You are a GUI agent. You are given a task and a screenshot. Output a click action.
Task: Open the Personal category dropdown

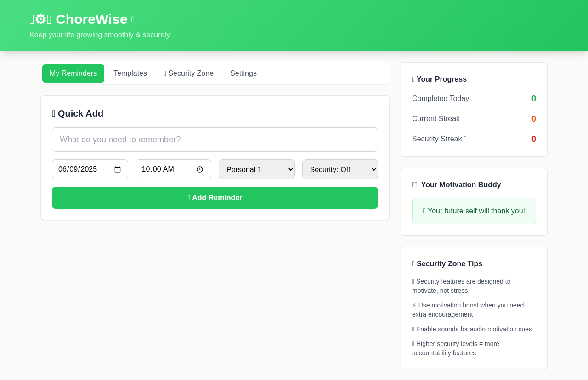pos(256,169)
